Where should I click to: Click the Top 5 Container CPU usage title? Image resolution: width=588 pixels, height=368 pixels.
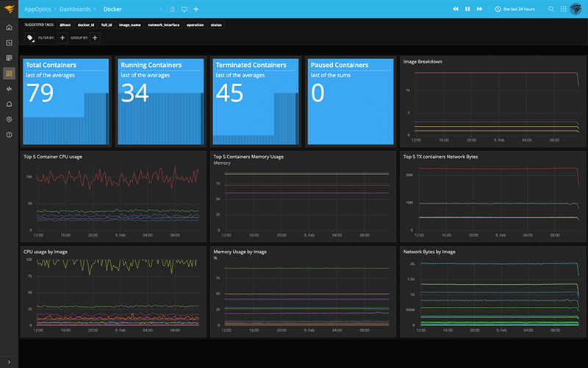[53, 157]
